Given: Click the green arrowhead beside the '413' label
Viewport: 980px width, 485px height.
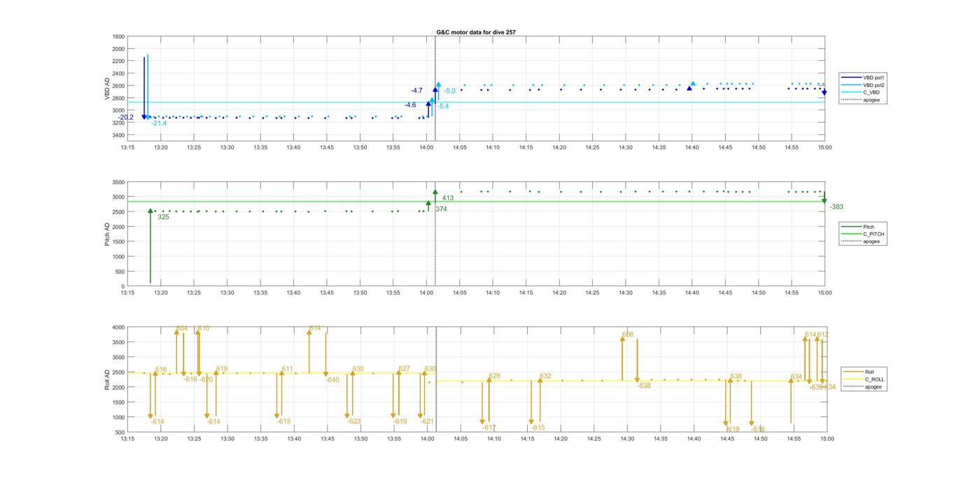Looking at the screenshot, I should 435,192.
